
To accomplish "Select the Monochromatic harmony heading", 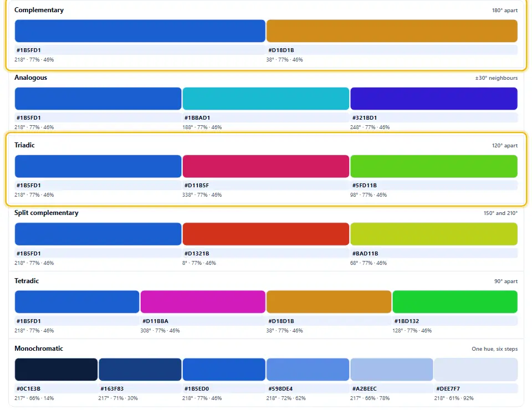I will tap(39, 348).
